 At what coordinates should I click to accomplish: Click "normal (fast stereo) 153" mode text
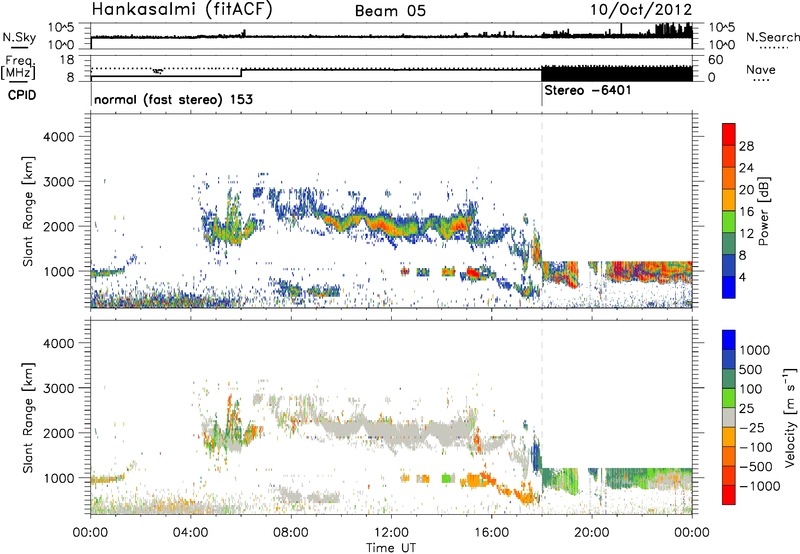coord(173,99)
